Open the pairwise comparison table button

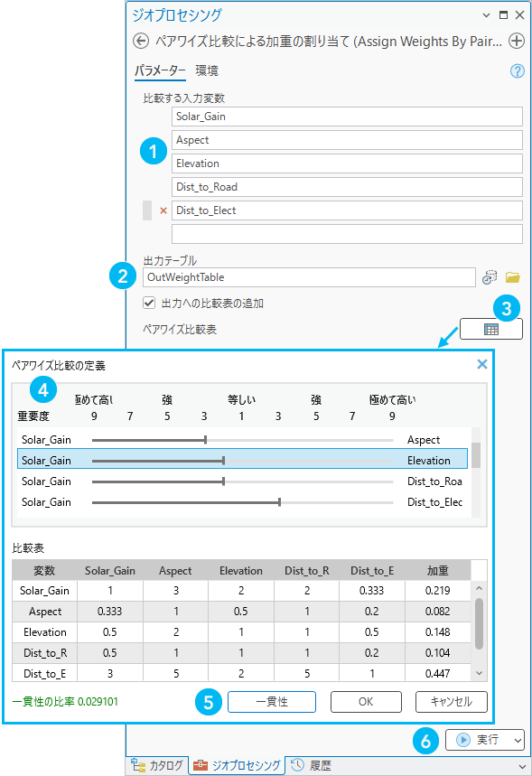491,329
